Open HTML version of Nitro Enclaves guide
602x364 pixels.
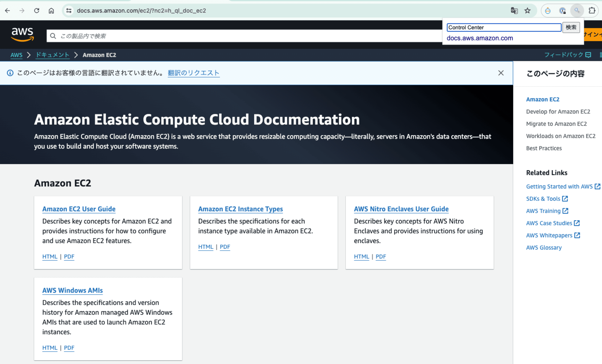coord(362,257)
